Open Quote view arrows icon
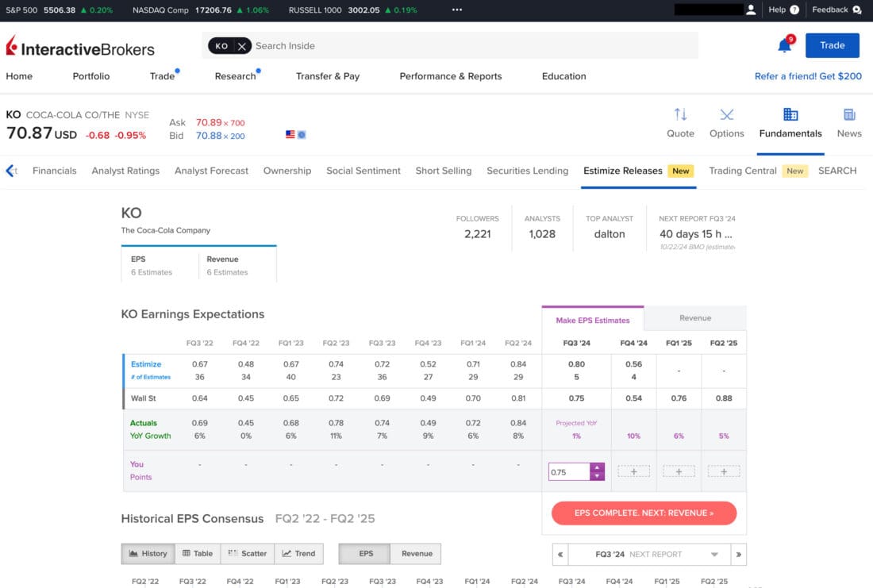The width and height of the screenshot is (873, 588). tap(680, 115)
